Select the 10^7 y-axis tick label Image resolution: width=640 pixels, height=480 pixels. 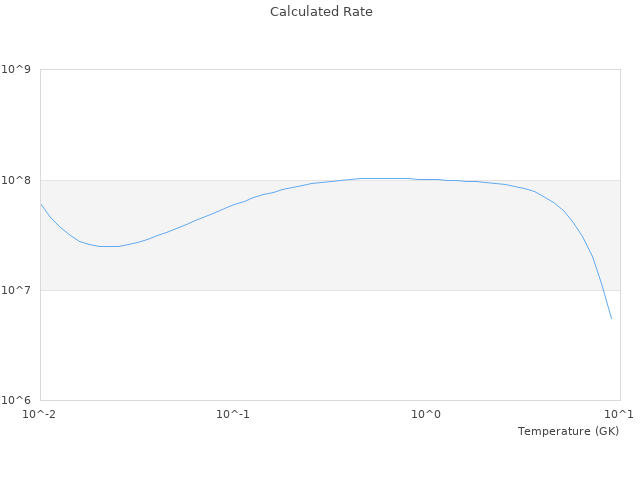[x=18, y=290]
